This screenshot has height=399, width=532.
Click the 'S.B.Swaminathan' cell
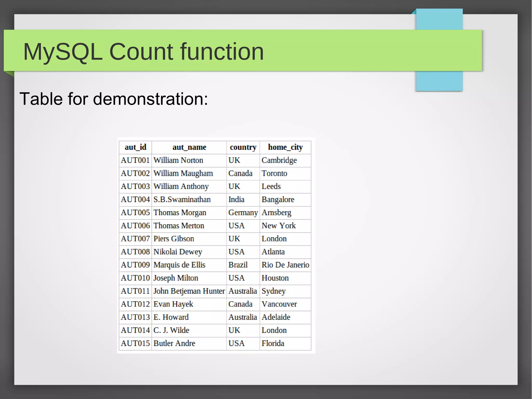click(189, 200)
